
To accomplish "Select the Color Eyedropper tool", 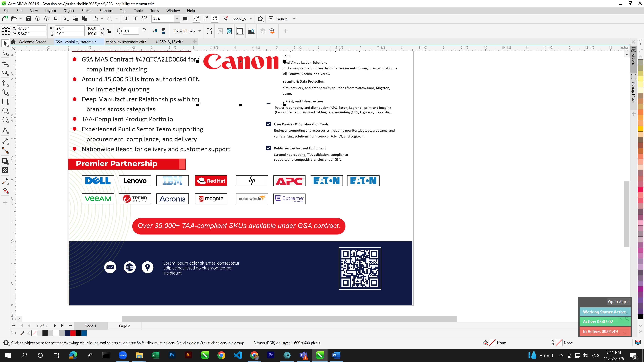I will [x=5, y=181].
